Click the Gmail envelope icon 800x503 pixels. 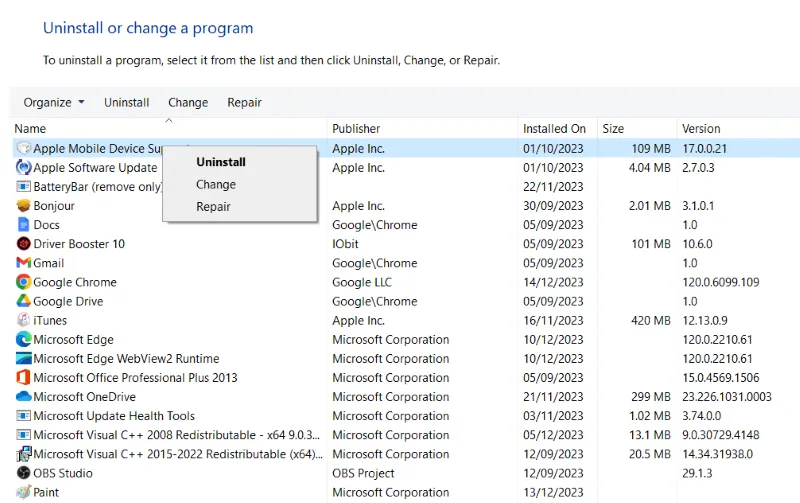(23, 263)
